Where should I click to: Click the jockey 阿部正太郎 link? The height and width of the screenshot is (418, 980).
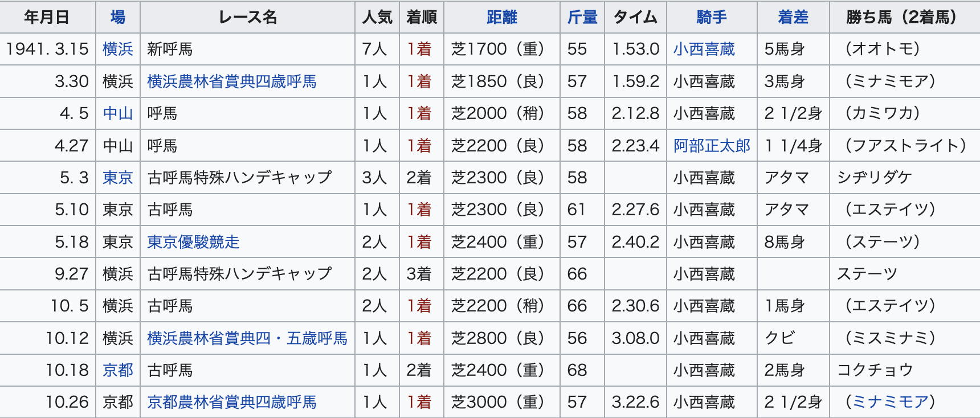pyautogui.click(x=712, y=146)
